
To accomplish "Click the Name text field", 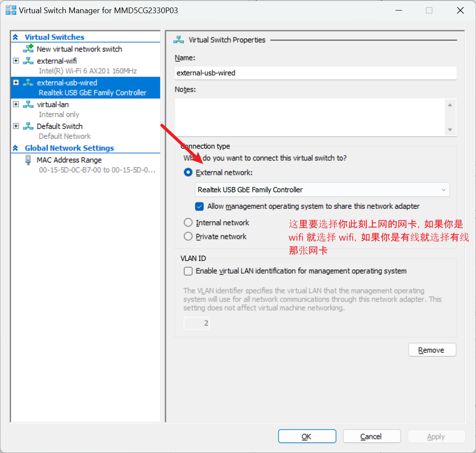I will tap(315, 73).
